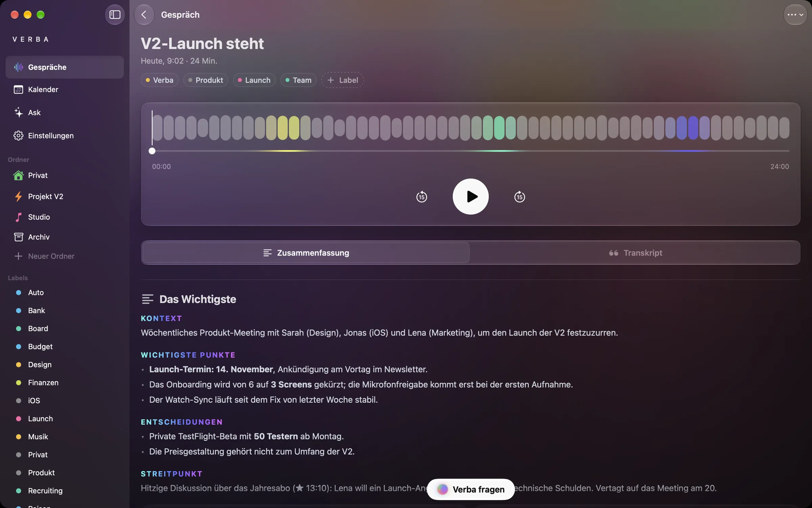Open the more options ellipsis menu

tap(795, 15)
